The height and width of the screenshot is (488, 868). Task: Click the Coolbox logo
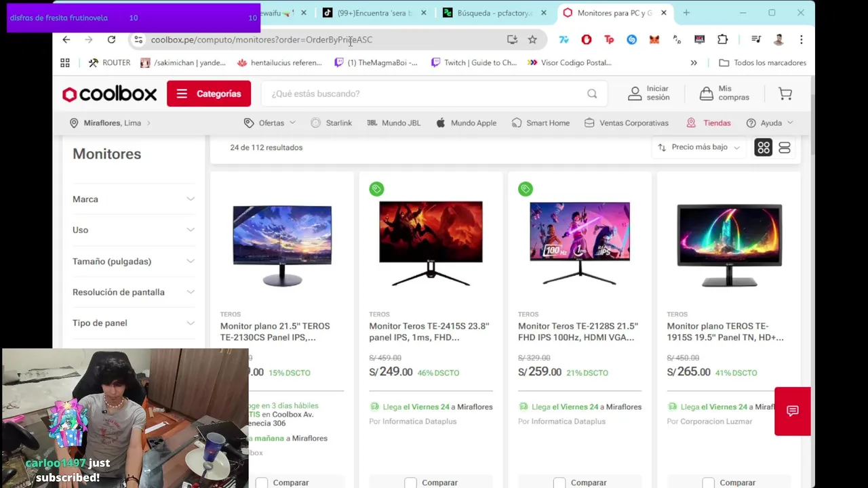[x=109, y=94]
